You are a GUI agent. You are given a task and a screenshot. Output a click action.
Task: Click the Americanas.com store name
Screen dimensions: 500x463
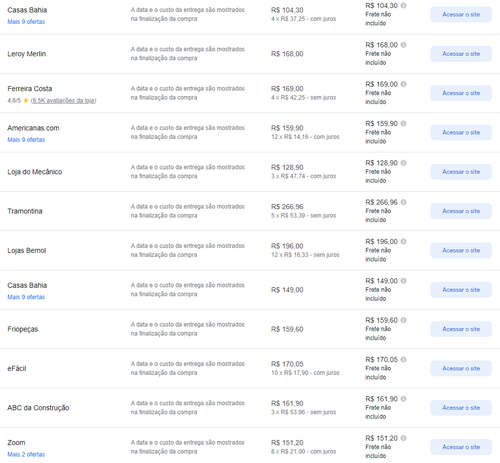pyautogui.click(x=33, y=128)
